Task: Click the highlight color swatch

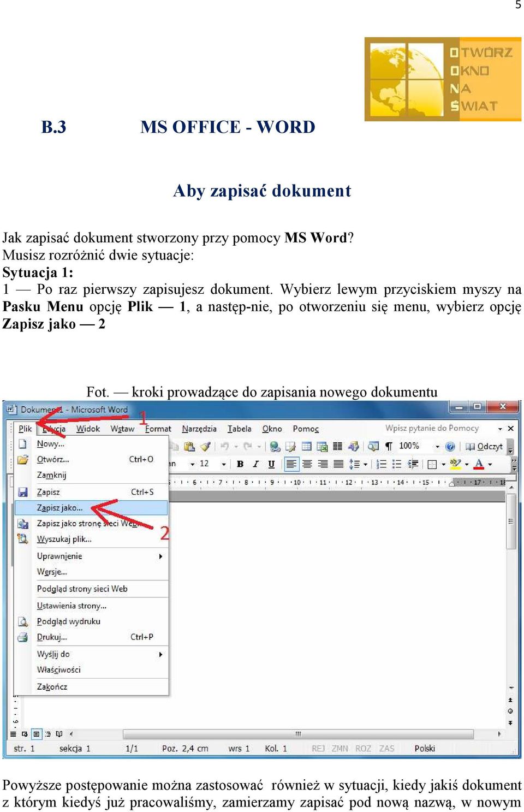Action: pos(456,464)
